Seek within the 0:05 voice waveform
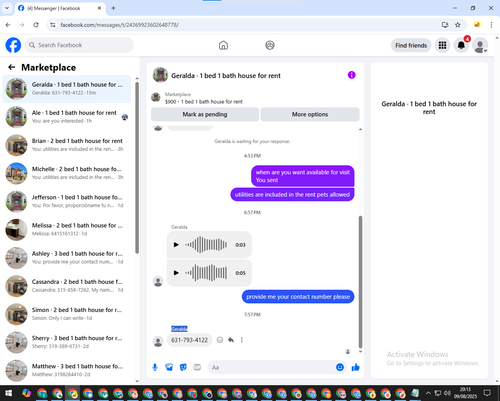Screen dimensions: 500x401 [x=206, y=273]
